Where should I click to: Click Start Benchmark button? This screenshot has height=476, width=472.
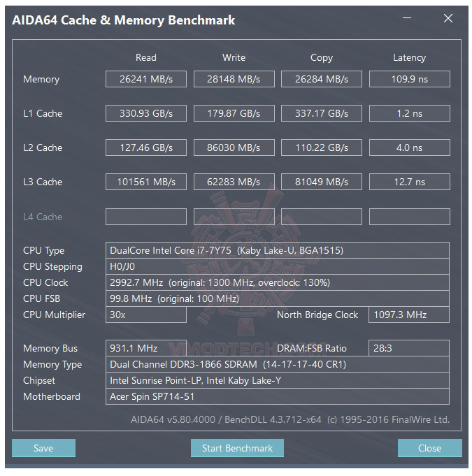coord(237,448)
